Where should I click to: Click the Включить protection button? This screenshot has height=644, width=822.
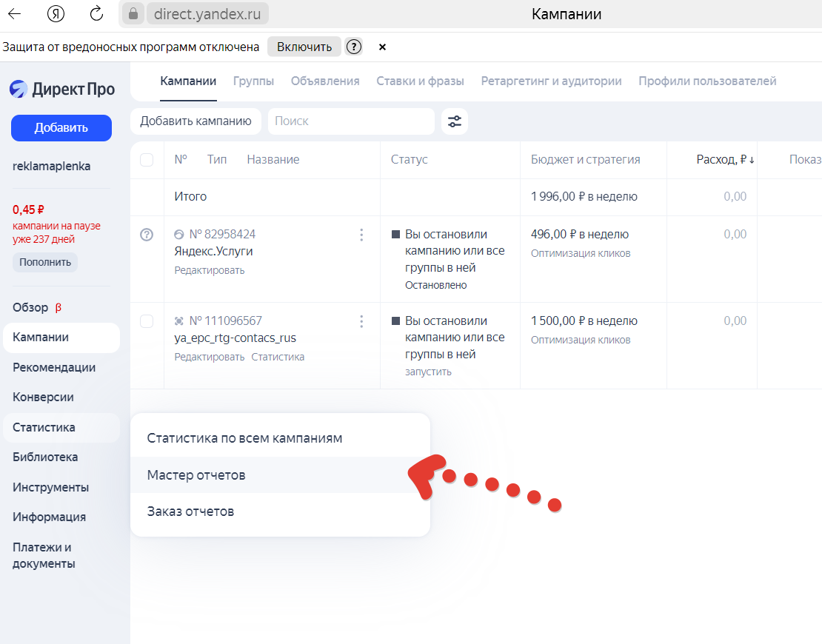304,47
